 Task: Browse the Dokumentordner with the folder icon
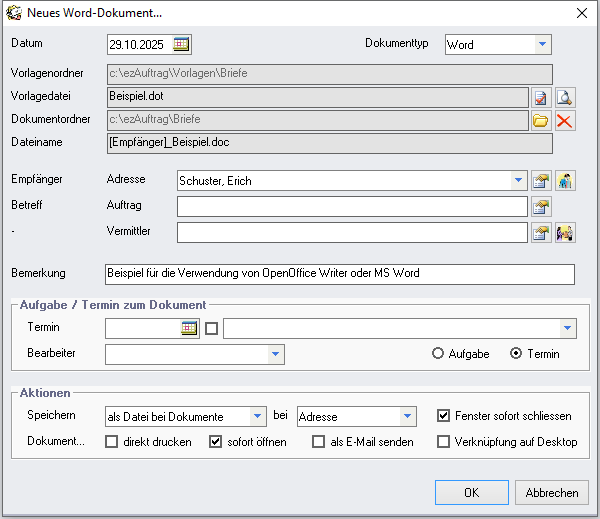coord(541,121)
